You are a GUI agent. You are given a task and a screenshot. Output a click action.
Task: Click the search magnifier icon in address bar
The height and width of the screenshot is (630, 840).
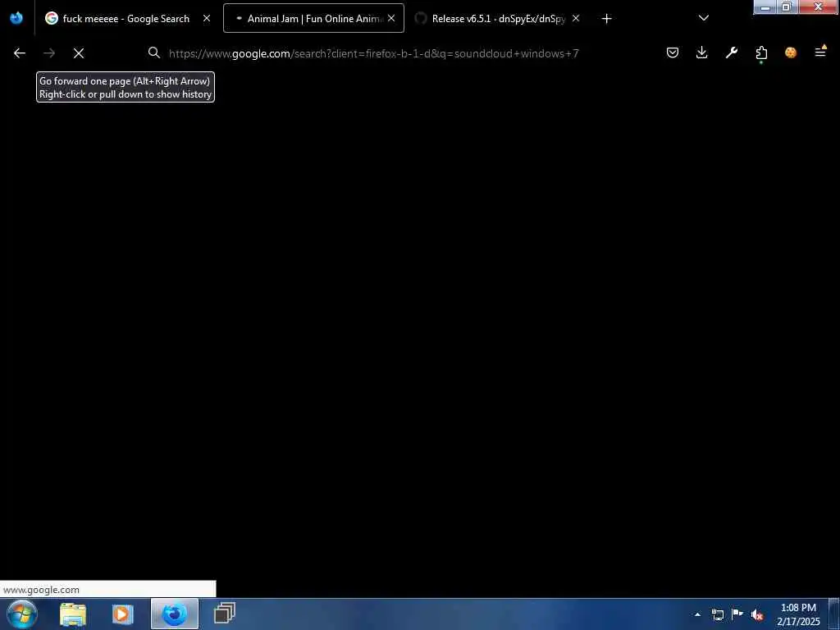pyautogui.click(x=154, y=53)
